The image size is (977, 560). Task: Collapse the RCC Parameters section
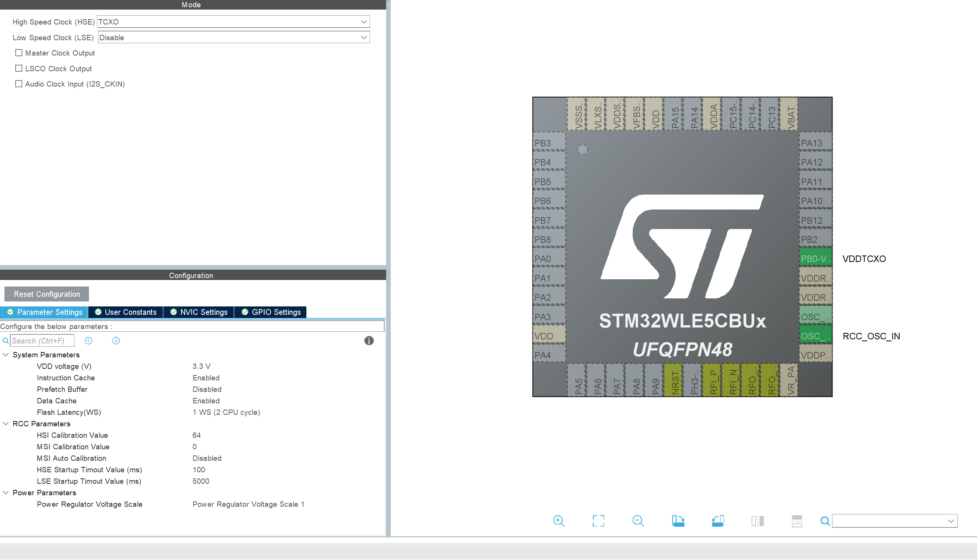click(5, 424)
